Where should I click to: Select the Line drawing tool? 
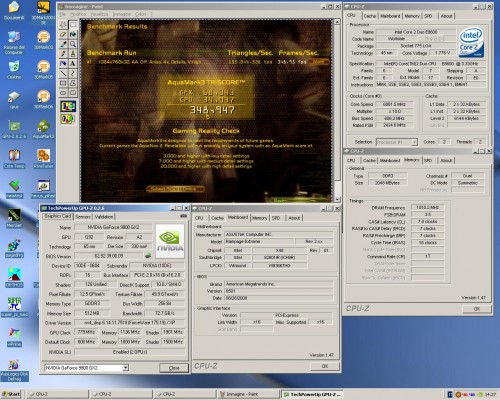coord(63,73)
